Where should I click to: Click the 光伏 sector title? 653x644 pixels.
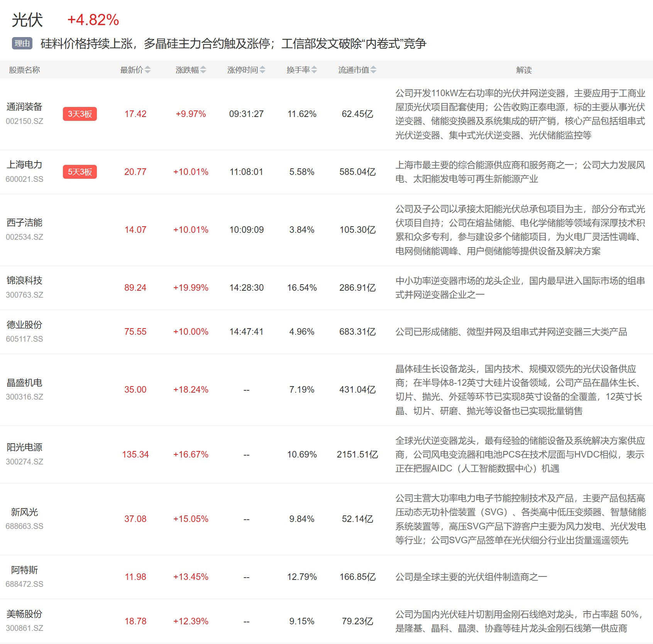pyautogui.click(x=27, y=20)
